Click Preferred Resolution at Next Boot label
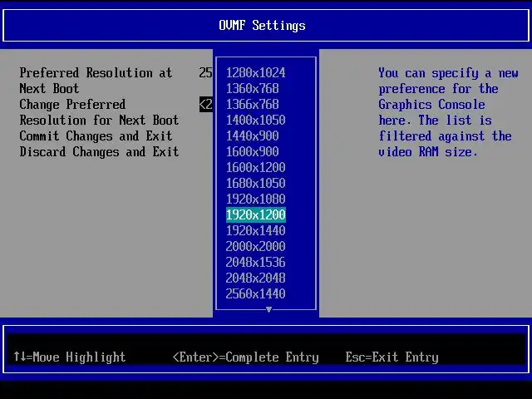Screen dimensions: 532x399 coord(96,81)
